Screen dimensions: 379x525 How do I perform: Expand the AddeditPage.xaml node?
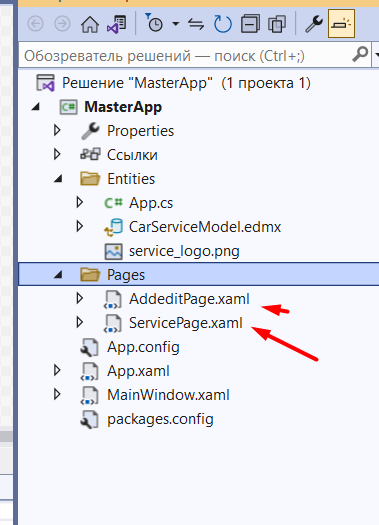79,299
